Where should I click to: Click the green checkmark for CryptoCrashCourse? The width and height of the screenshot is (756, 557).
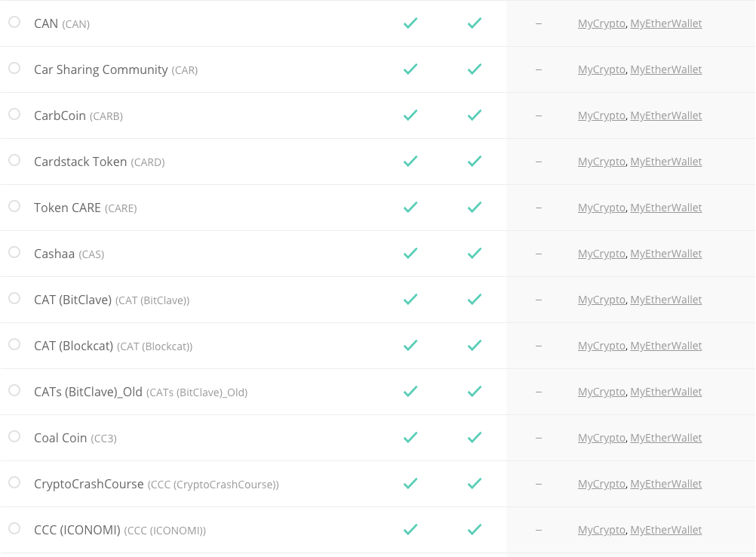(x=410, y=483)
